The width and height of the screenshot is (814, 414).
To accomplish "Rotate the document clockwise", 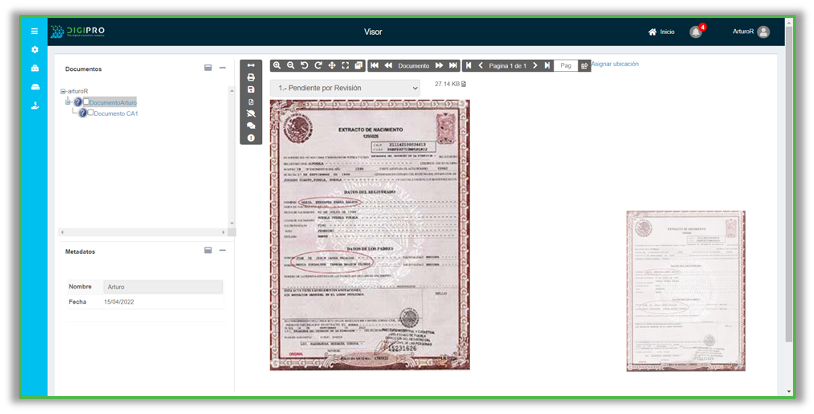I will click(x=318, y=65).
